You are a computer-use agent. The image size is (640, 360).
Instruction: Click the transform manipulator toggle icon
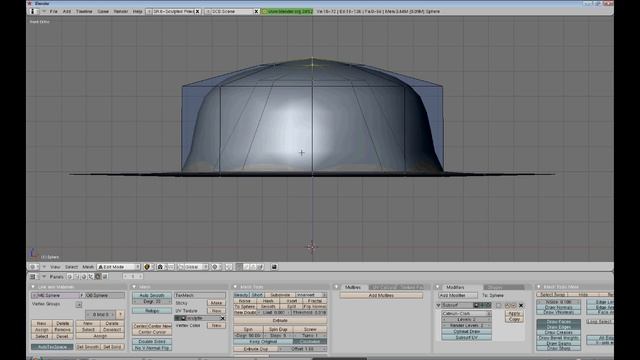[180, 267]
